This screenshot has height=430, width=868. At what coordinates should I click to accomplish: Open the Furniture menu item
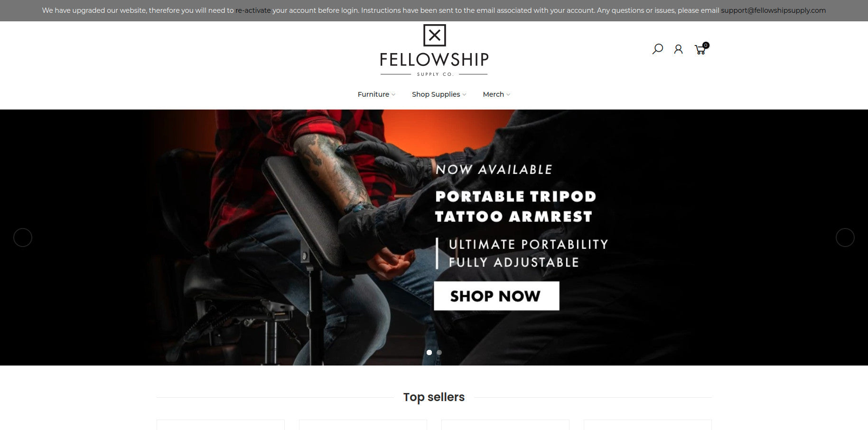(x=373, y=94)
